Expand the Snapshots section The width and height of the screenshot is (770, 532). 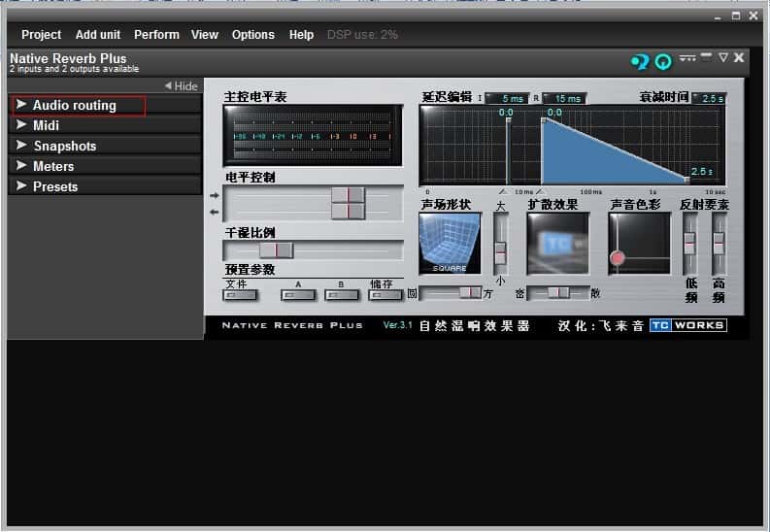pyautogui.click(x=105, y=146)
